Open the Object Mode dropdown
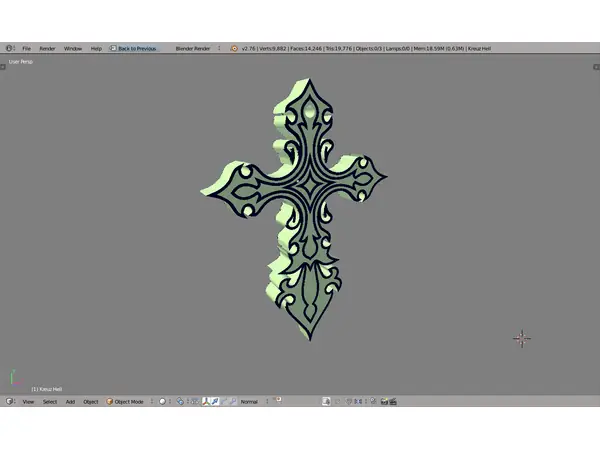Screen dimensions: 600x450 (x=129, y=402)
